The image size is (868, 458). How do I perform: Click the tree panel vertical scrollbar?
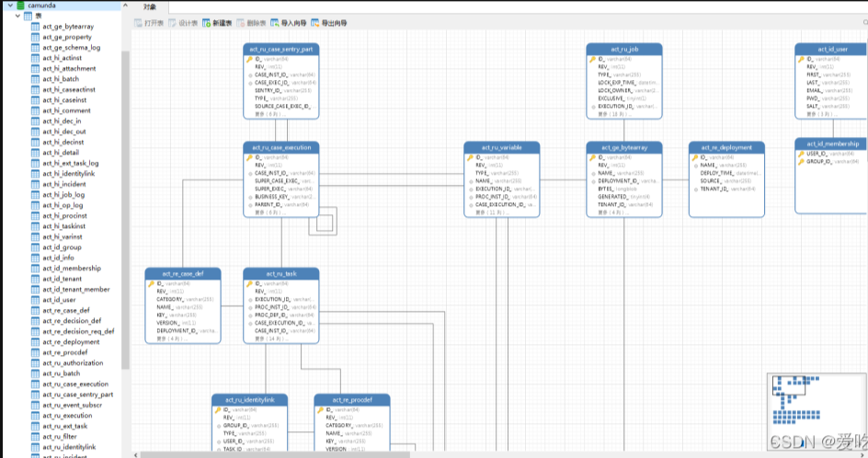pos(125,211)
